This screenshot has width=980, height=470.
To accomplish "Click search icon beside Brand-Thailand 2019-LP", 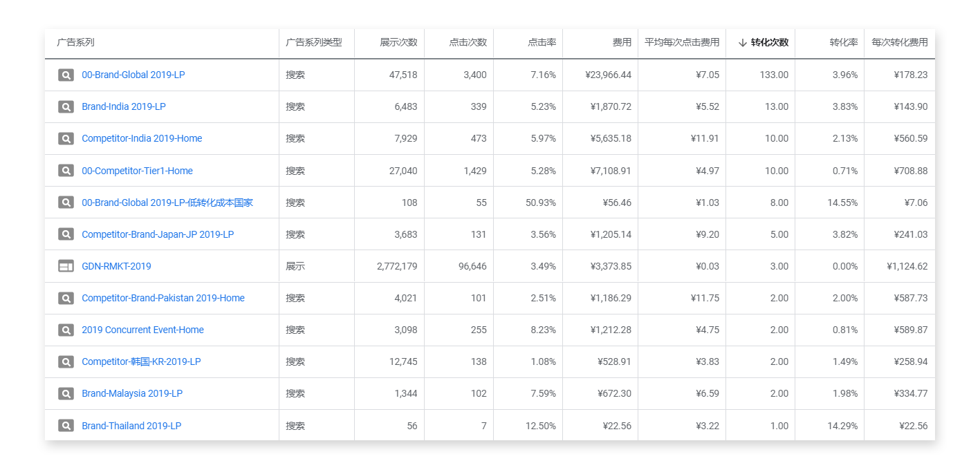I will (x=66, y=426).
